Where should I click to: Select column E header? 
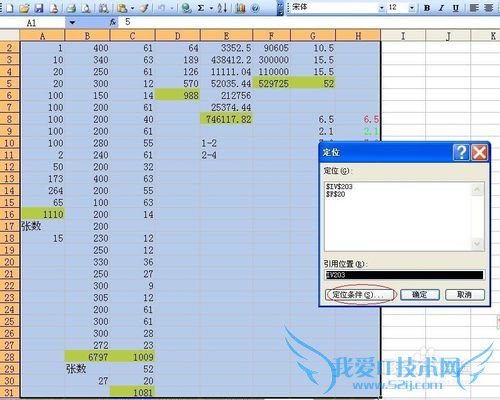[227, 36]
